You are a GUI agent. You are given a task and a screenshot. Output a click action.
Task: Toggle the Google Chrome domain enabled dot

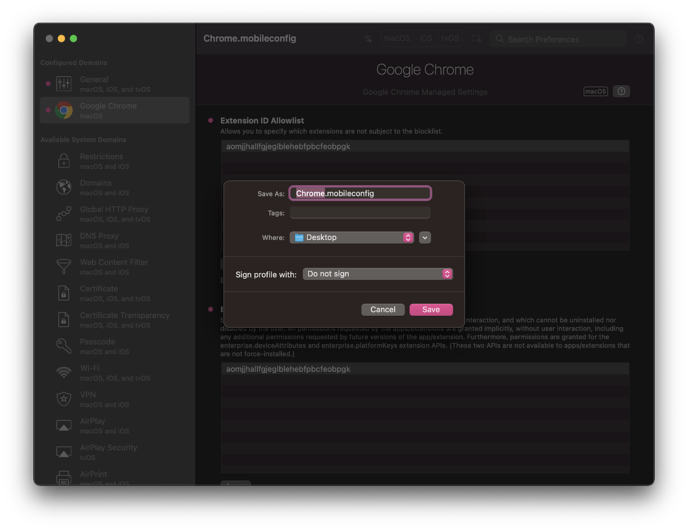coord(48,110)
